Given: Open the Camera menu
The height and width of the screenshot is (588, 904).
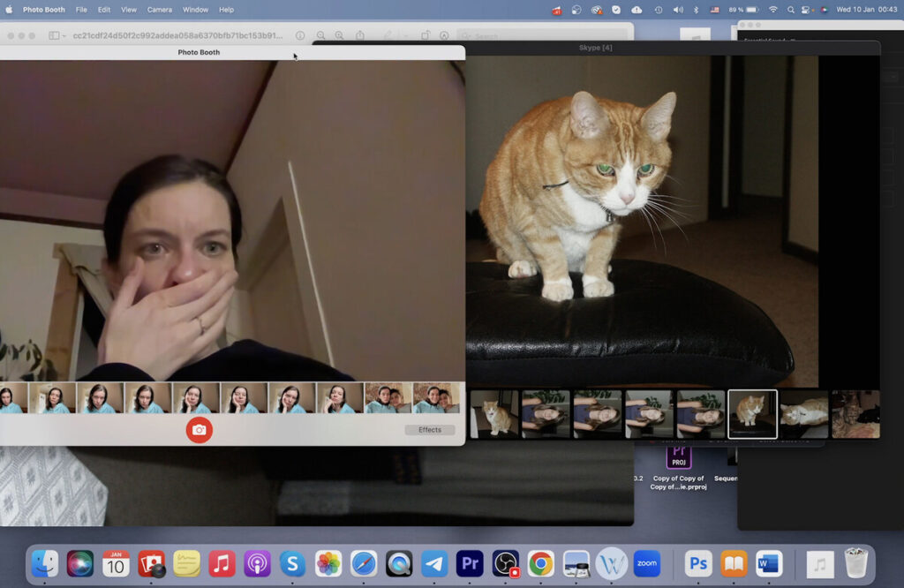Looking at the screenshot, I should 159,10.
